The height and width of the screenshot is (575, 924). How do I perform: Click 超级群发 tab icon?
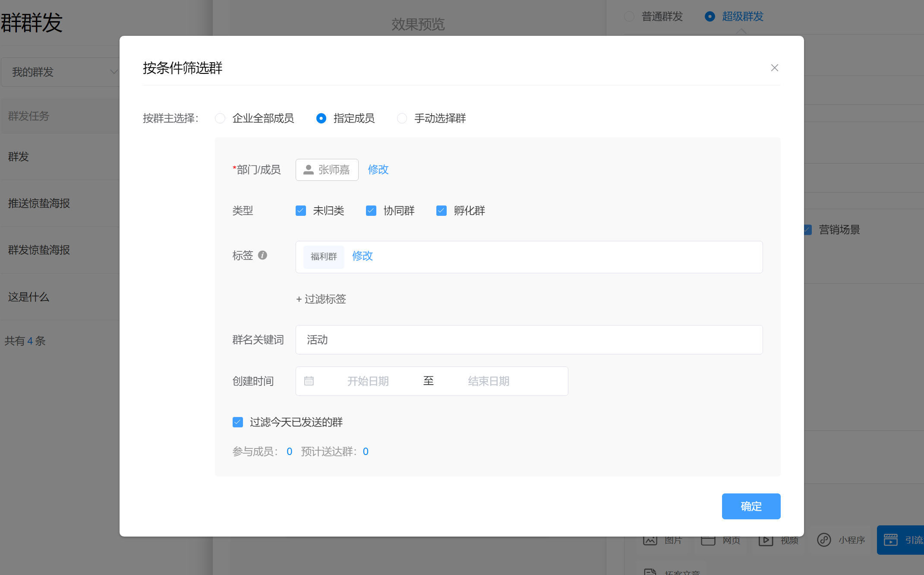(709, 15)
